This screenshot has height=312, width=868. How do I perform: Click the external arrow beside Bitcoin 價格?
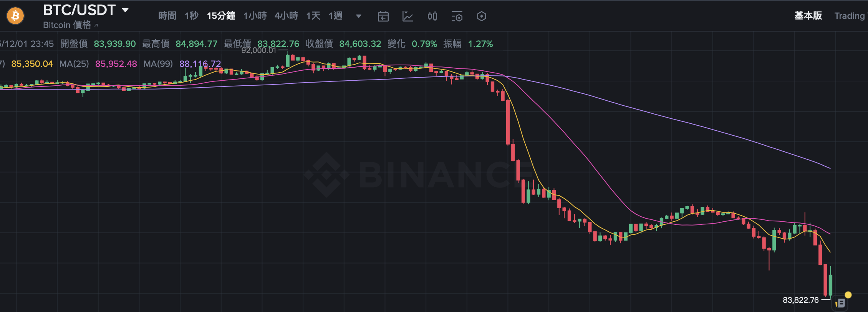pyautogui.click(x=96, y=25)
